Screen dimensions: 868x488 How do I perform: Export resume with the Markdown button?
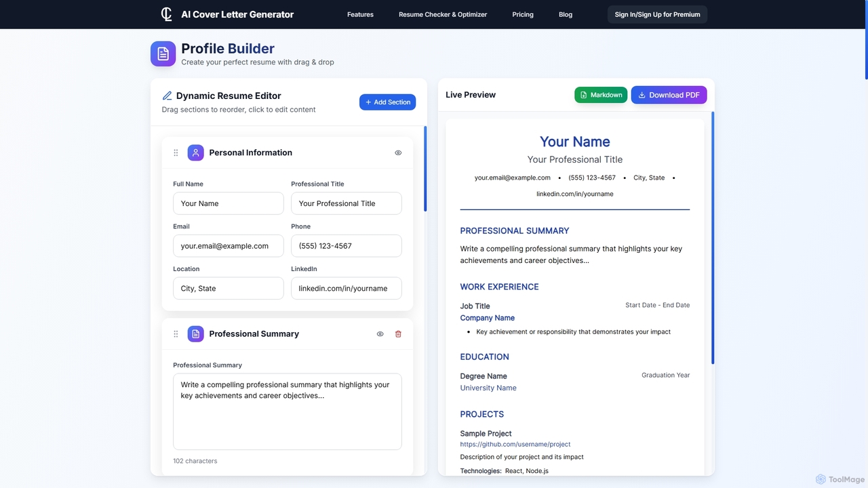(601, 95)
